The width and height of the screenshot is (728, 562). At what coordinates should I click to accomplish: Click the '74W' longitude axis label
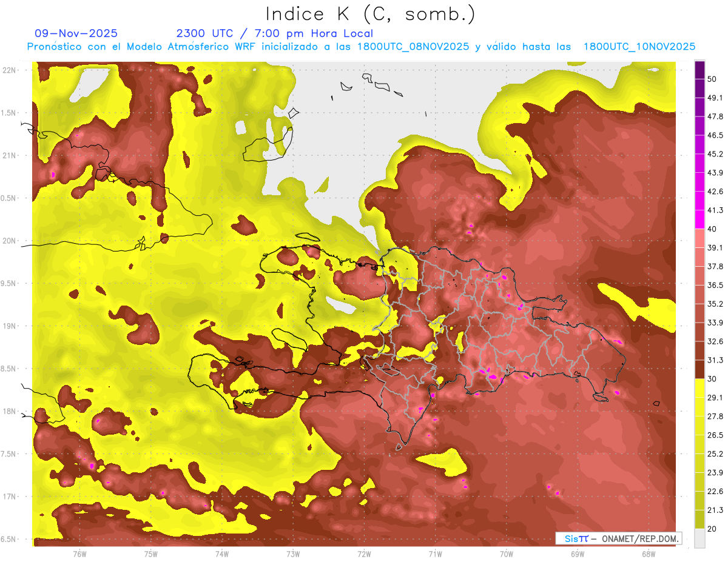pos(221,554)
